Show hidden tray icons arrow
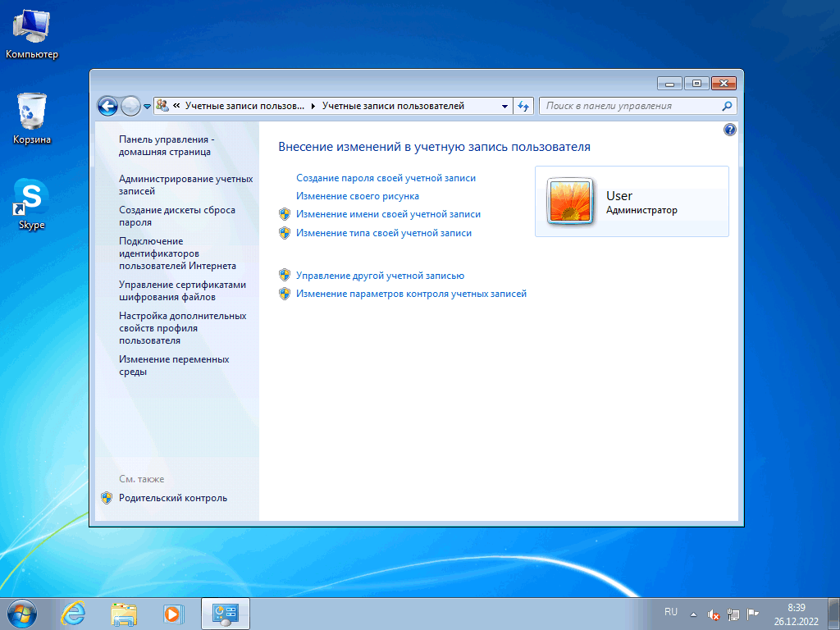840x630 pixels. [x=693, y=614]
